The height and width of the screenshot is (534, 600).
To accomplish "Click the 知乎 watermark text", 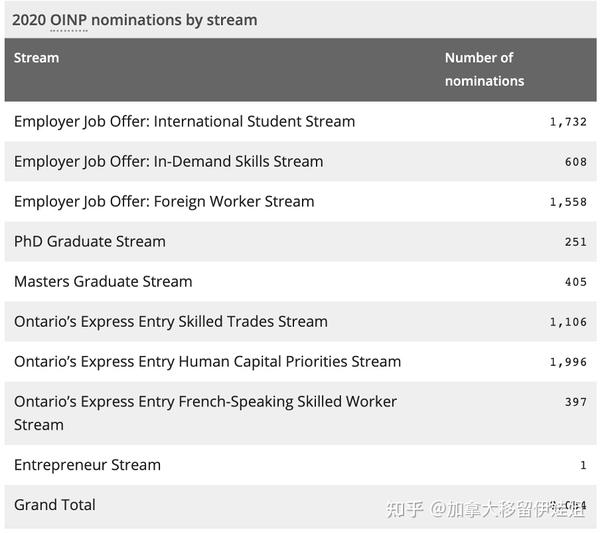I will point(405,509).
